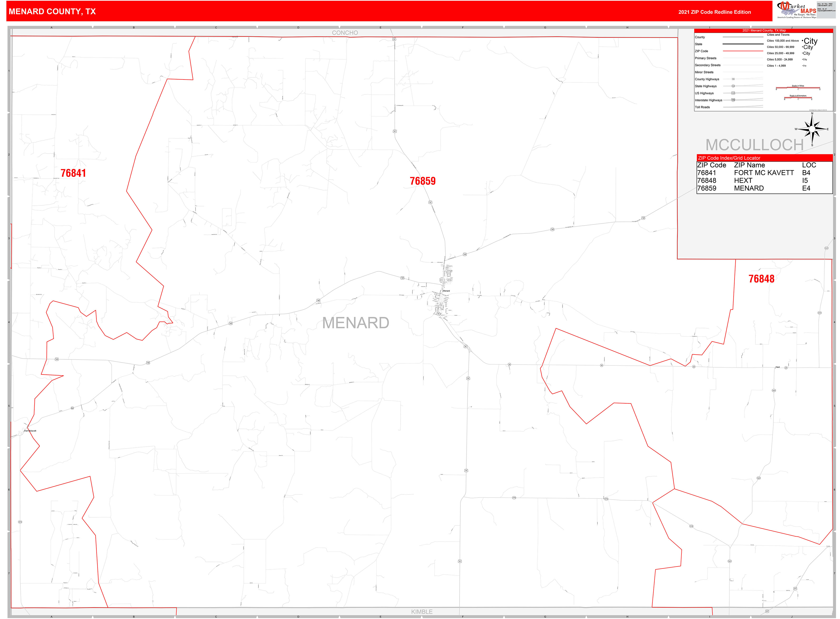Select the County Highways shield symbol in legend
This screenshot has height=619, width=840.
[734, 79]
